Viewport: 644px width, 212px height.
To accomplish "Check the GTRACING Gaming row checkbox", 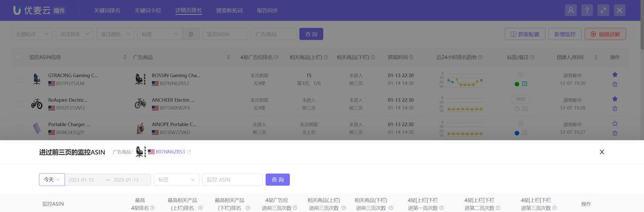I will (19, 79).
